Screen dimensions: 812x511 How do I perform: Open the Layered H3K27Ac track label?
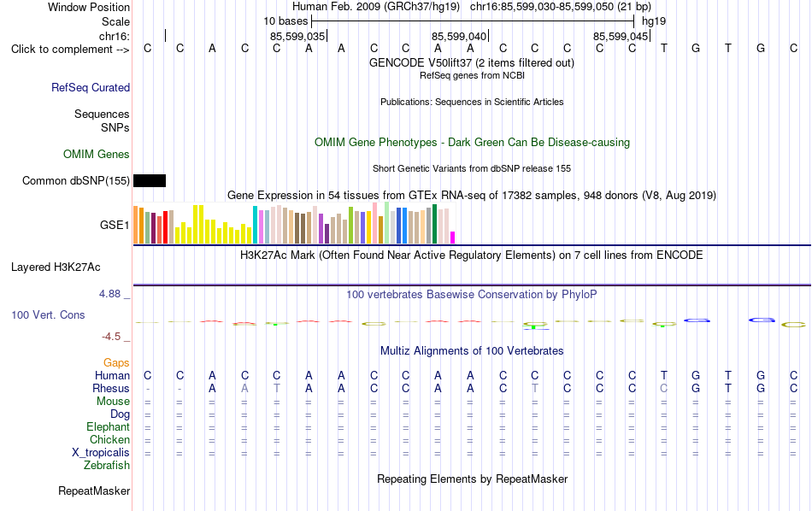[56, 267]
